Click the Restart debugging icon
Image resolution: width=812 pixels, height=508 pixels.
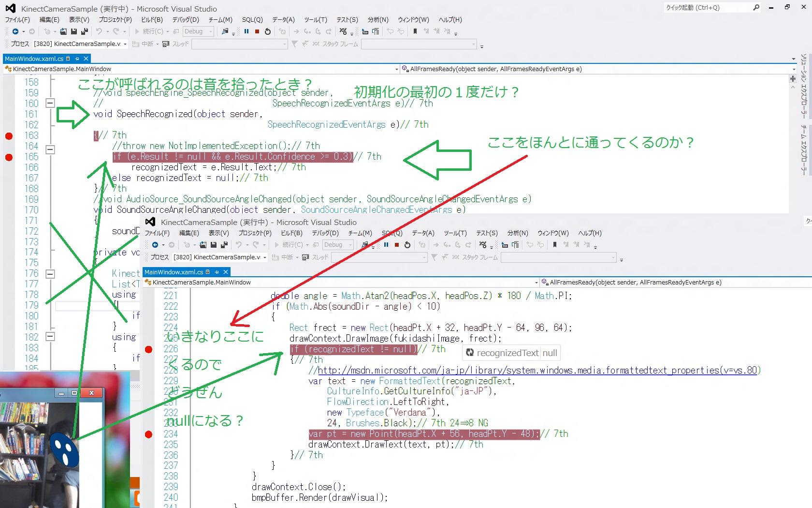point(268,31)
